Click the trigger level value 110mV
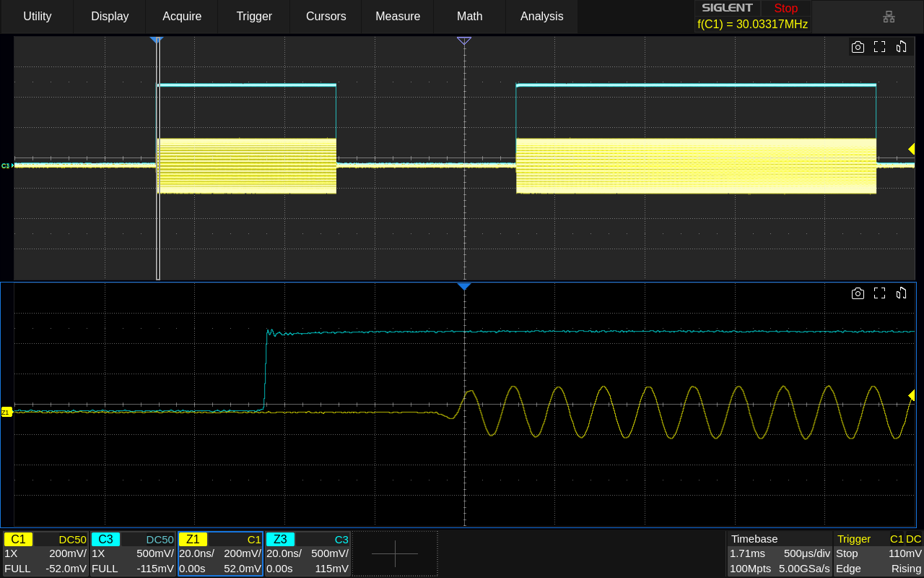Image resolution: width=924 pixels, height=578 pixels. (x=907, y=553)
